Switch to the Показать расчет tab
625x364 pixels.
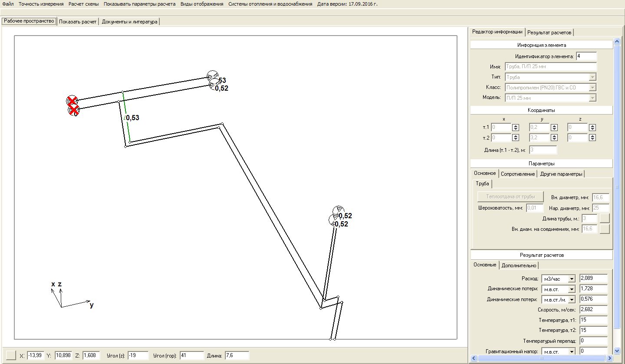[78, 21]
